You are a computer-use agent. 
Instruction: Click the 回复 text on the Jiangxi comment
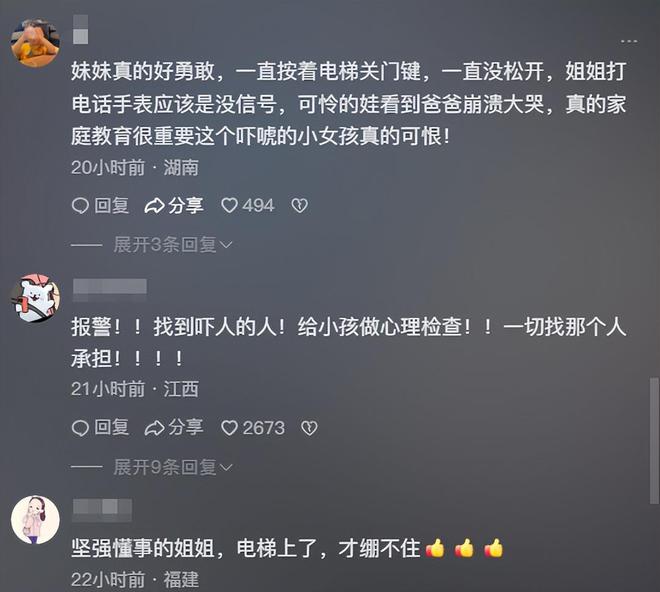coord(112,427)
